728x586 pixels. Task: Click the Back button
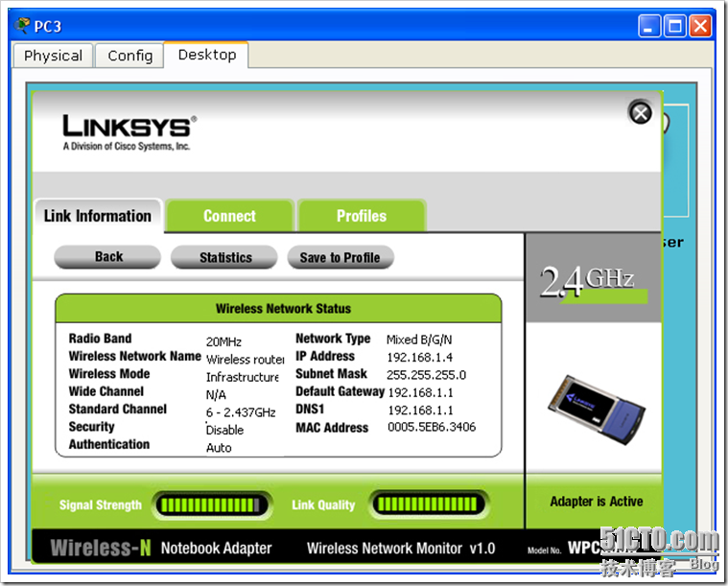pyautogui.click(x=107, y=257)
